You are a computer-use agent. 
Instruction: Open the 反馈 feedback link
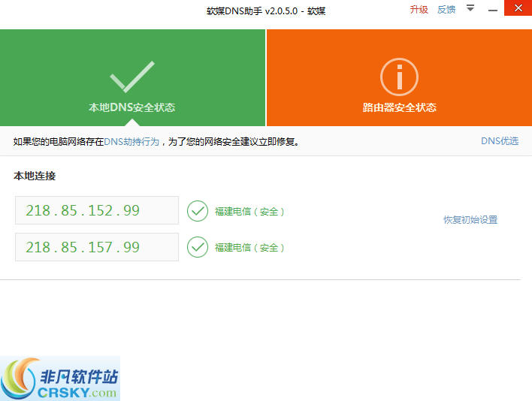[446, 10]
